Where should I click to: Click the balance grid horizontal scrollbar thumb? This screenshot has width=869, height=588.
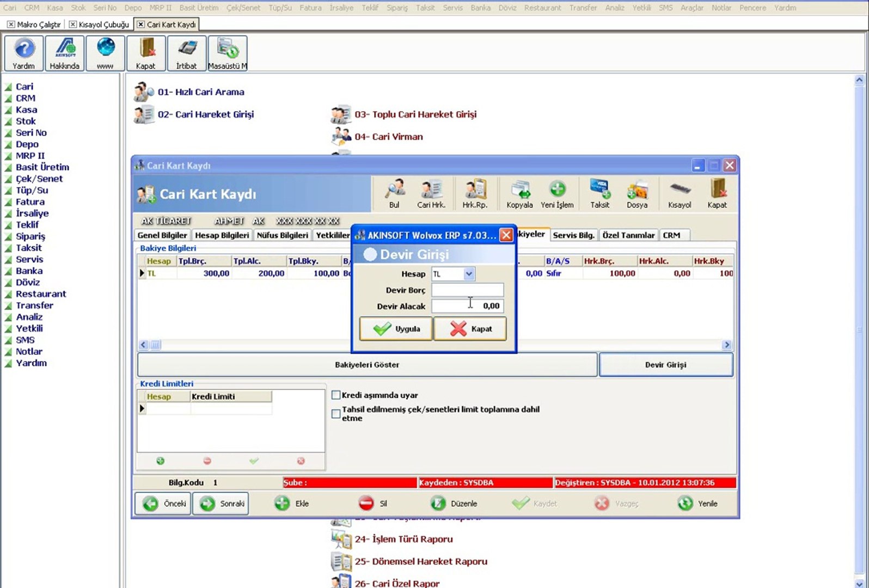(155, 345)
